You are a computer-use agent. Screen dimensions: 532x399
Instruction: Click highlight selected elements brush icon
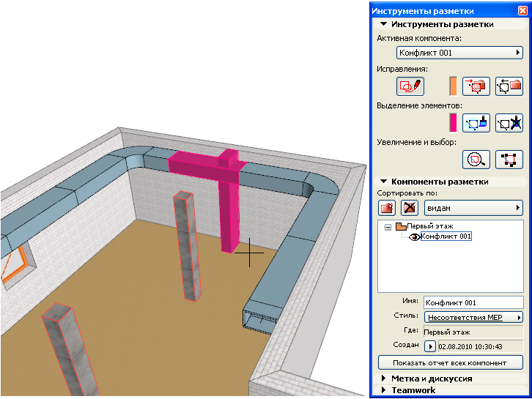476,123
